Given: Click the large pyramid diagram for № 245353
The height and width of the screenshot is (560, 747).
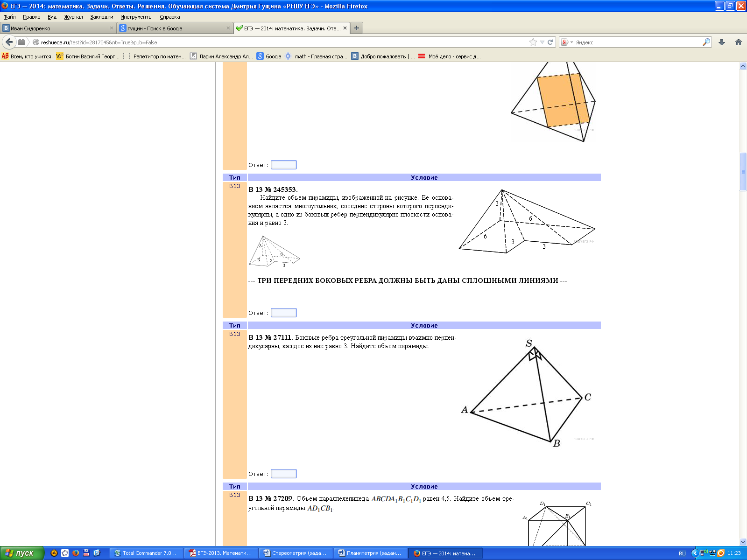Looking at the screenshot, I should tap(527, 221).
